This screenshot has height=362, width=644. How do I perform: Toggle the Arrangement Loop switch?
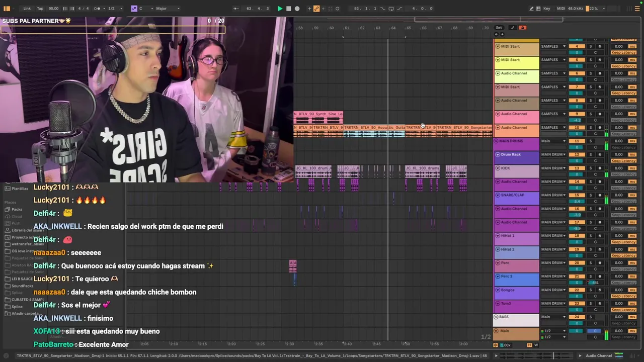tap(391, 9)
